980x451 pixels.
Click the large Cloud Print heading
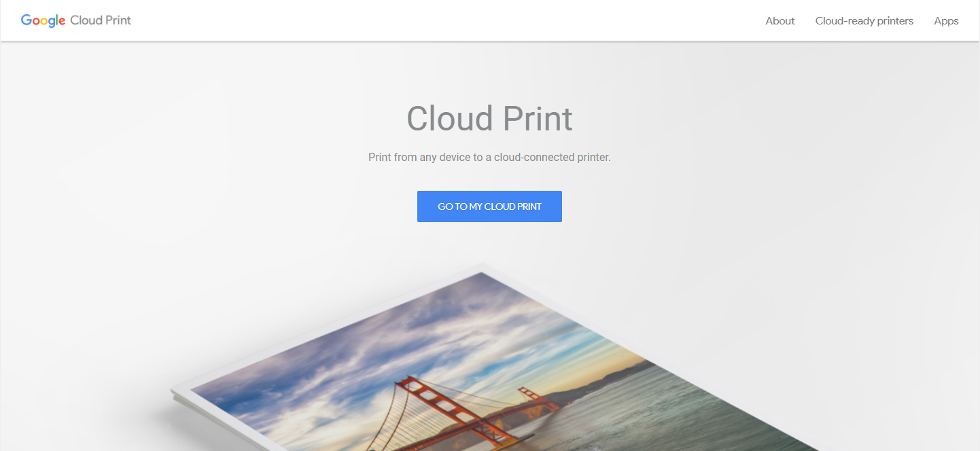[489, 119]
